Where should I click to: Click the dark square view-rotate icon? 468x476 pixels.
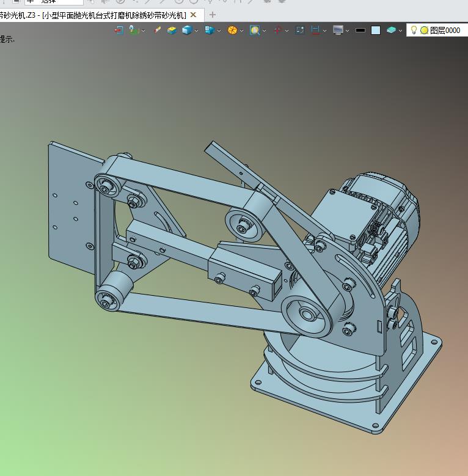(300, 30)
